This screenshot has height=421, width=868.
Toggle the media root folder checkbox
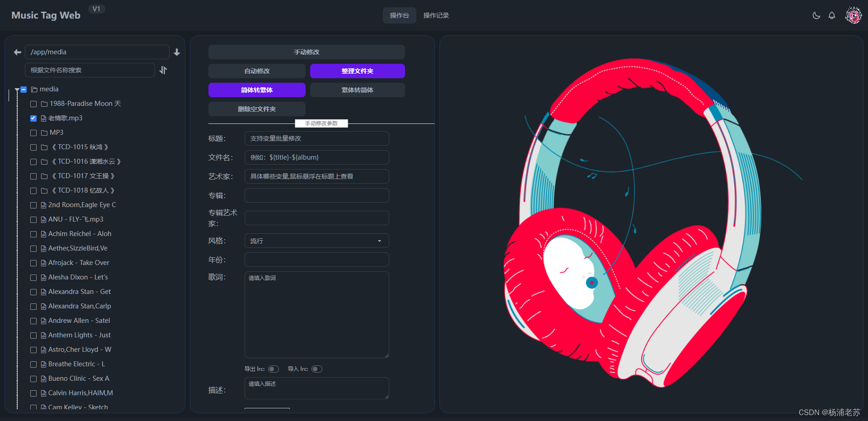[24, 90]
